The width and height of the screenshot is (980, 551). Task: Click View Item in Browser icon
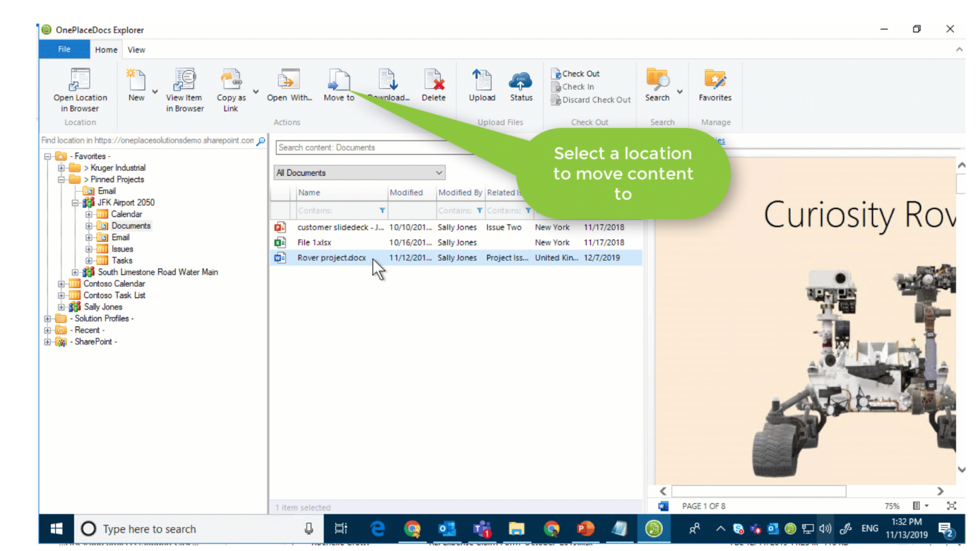(x=184, y=80)
